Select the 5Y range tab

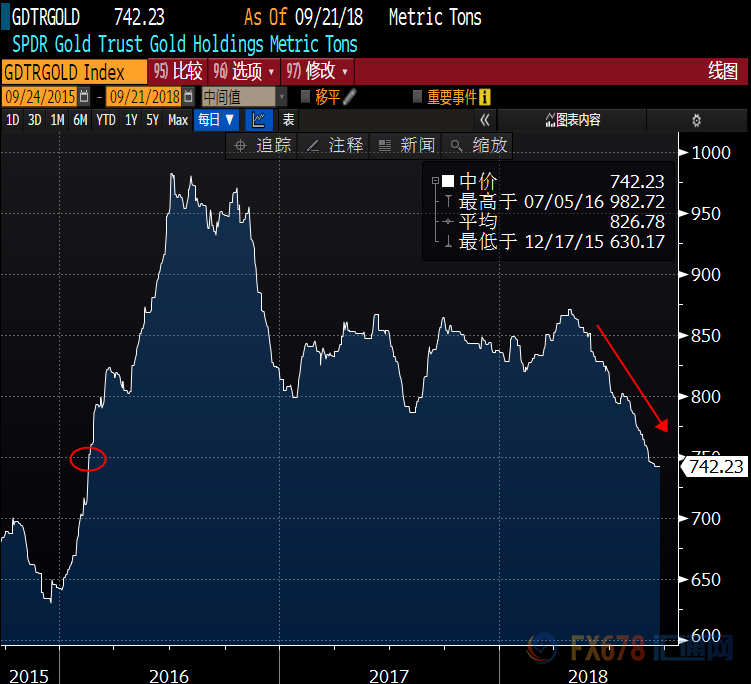153,120
